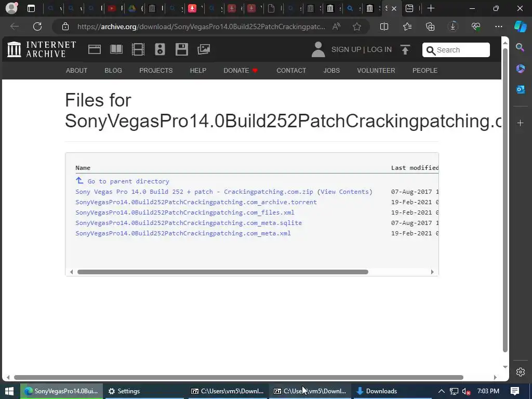Open the Favorites list icon
The width and height of the screenshot is (532, 399).
click(407, 26)
